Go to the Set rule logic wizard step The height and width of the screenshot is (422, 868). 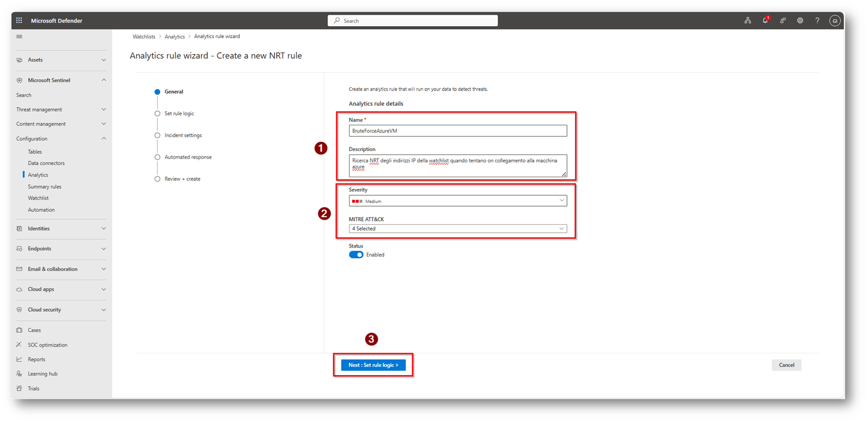pos(179,113)
